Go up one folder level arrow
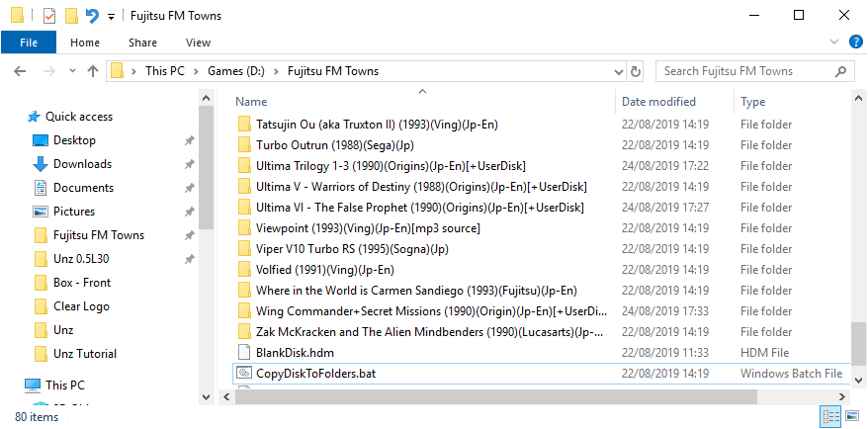Viewport: 868px width, 429px height. (93, 71)
